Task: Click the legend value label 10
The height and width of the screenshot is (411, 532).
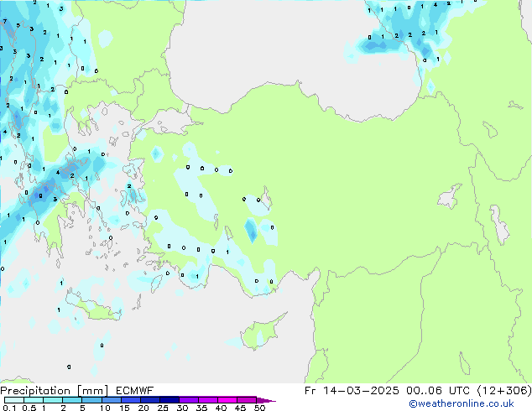Action: tap(105, 408)
